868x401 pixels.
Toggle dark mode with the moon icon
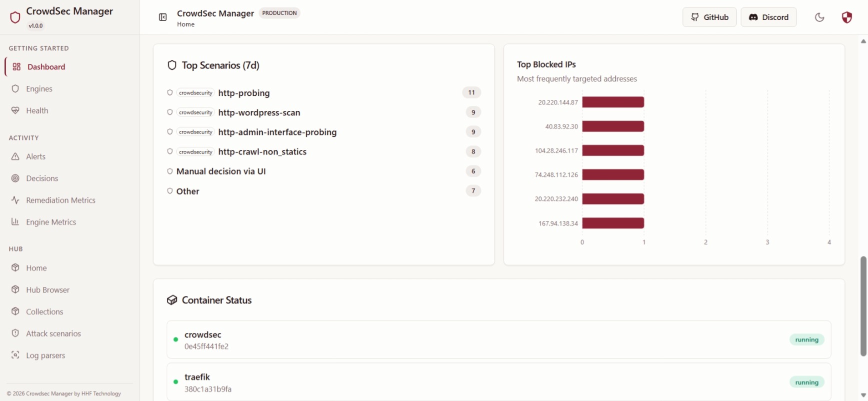pyautogui.click(x=819, y=17)
